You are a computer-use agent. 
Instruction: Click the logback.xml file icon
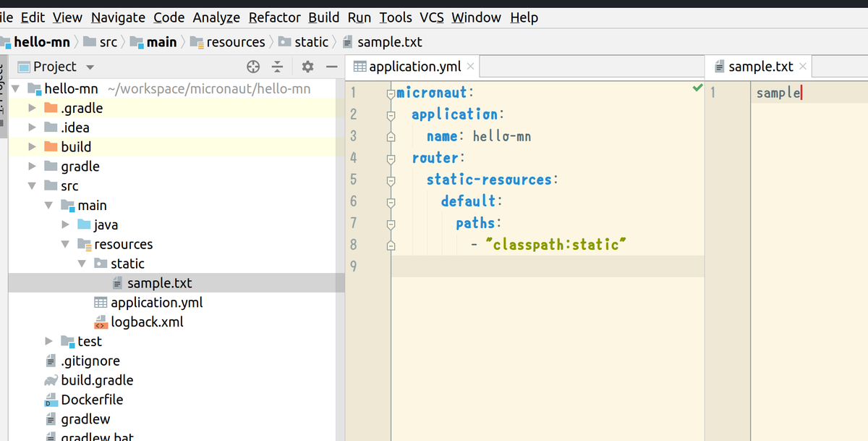click(x=101, y=322)
